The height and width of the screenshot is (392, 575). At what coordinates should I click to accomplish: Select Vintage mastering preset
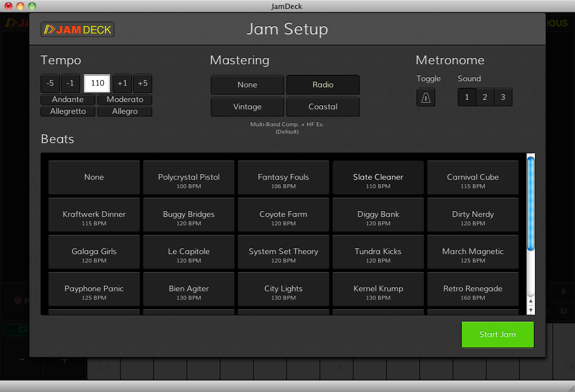pos(247,106)
